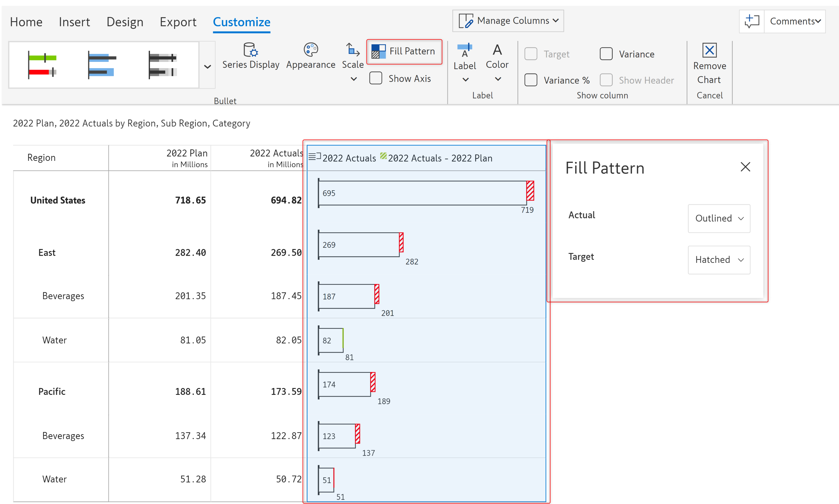Open Series Display settings icon

point(250,50)
